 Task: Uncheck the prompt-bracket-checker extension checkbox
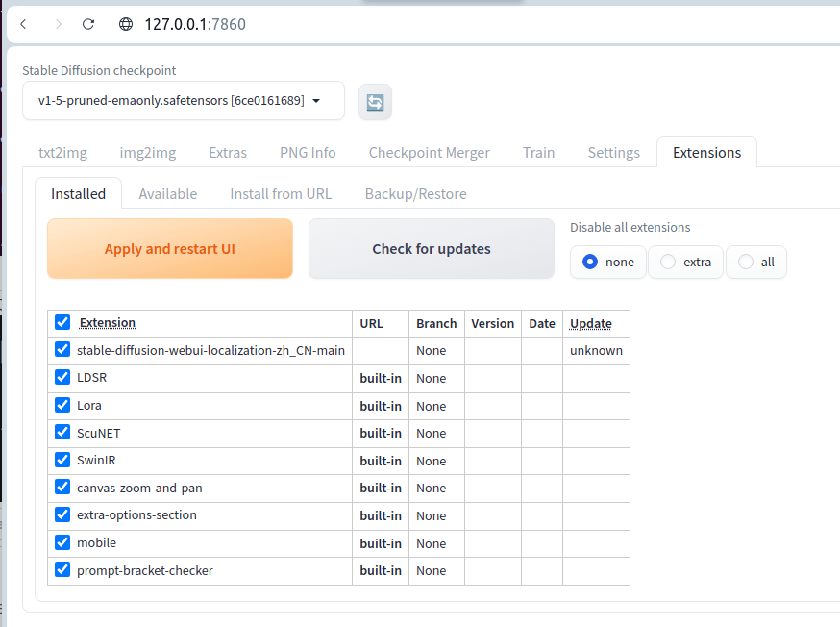click(62, 569)
